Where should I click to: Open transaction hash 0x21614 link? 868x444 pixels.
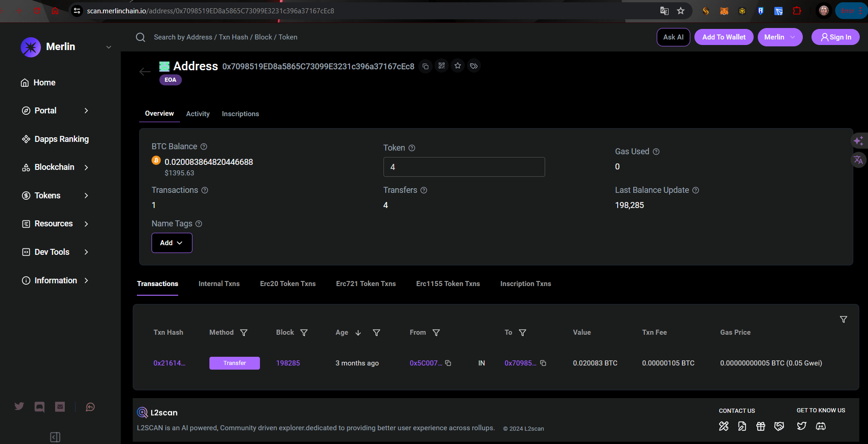click(x=169, y=363)
